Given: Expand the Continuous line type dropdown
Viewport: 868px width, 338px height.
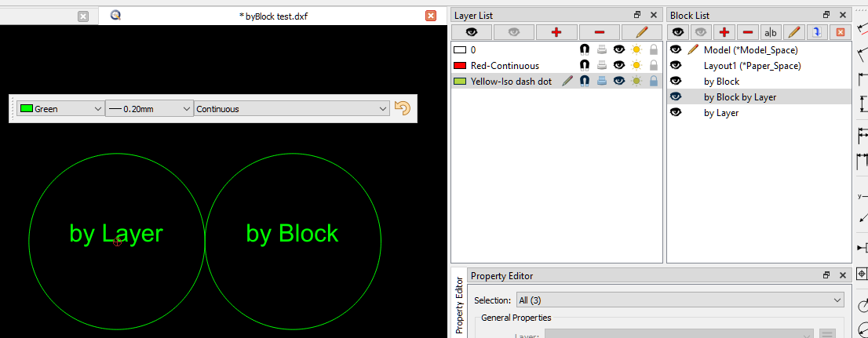Looking at the screenshot, I should pyautogui.click(x=292, y=109).
